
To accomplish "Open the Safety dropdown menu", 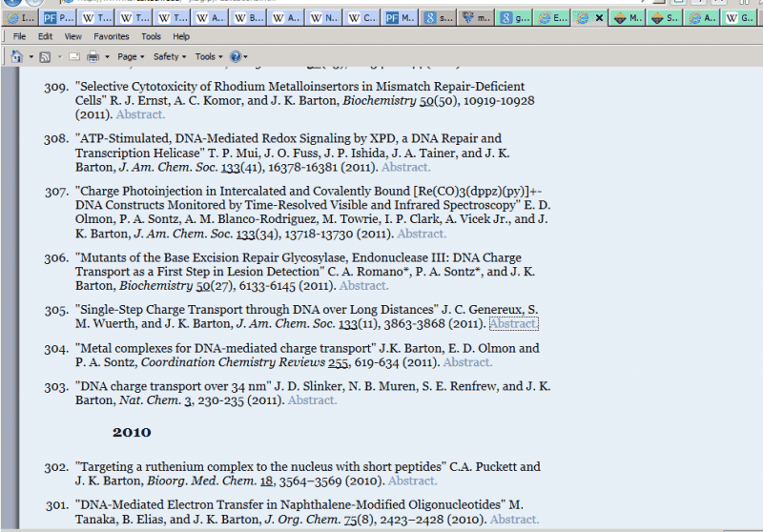I will (x=170, y=57).
